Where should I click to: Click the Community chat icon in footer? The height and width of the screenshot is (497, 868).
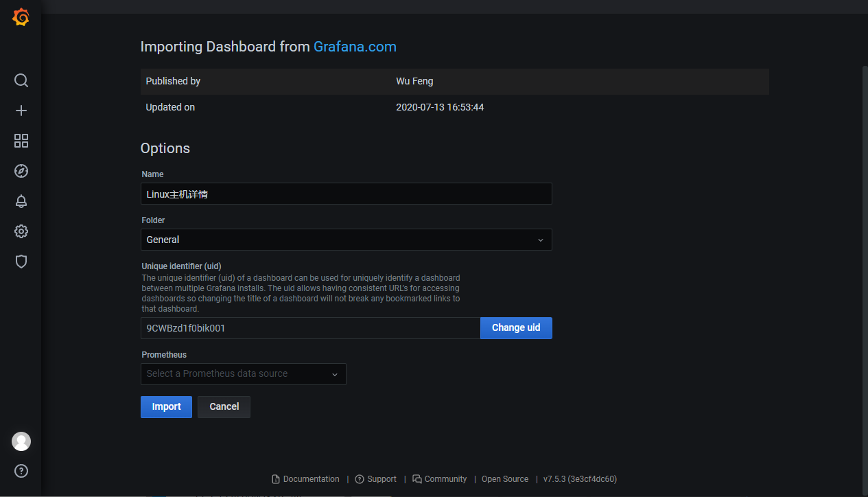(x=417, y=479)
